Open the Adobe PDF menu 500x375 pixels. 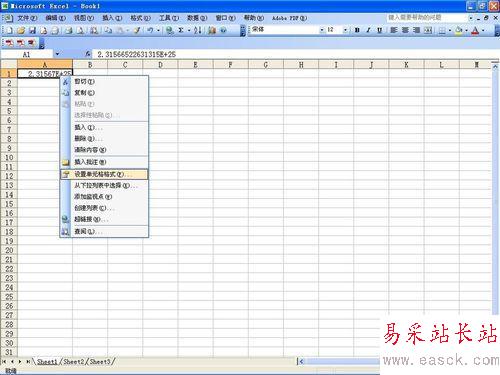click(x=289, y=18)
